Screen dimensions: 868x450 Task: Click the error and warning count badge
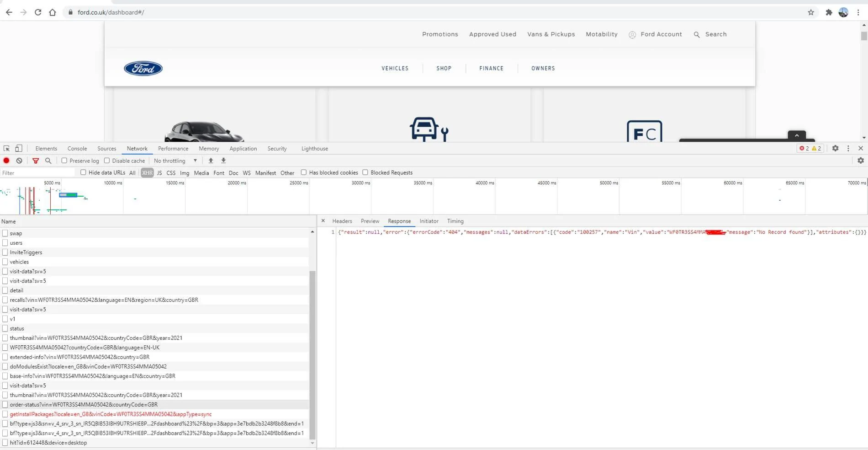click(x=810, y=148)
